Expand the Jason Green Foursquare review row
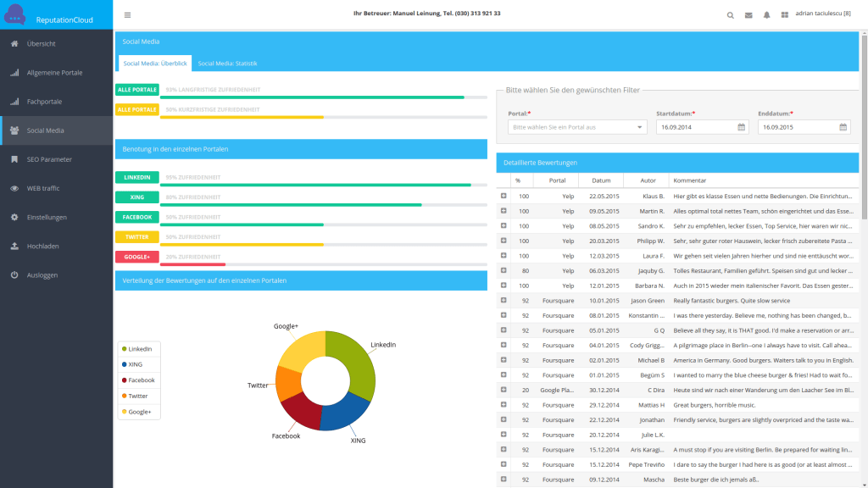 (x=504, y=300)
